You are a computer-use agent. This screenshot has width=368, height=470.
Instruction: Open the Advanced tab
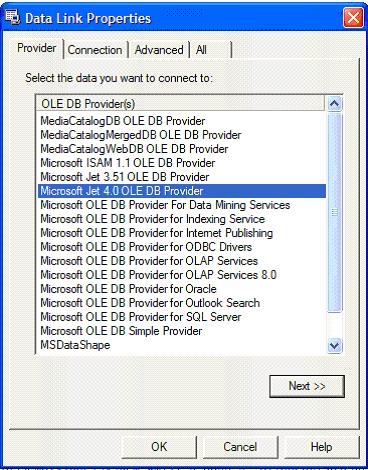(159, 50)
